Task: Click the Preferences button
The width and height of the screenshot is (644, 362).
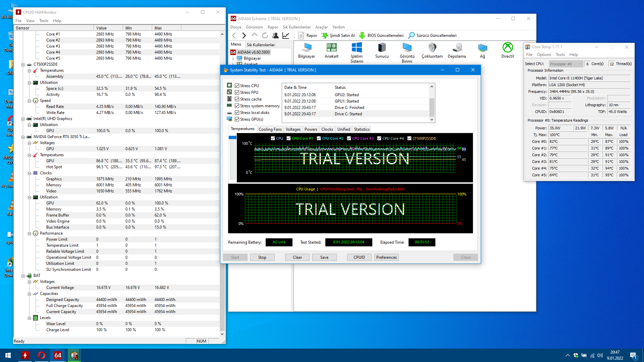Action: [x=386, y=257]
